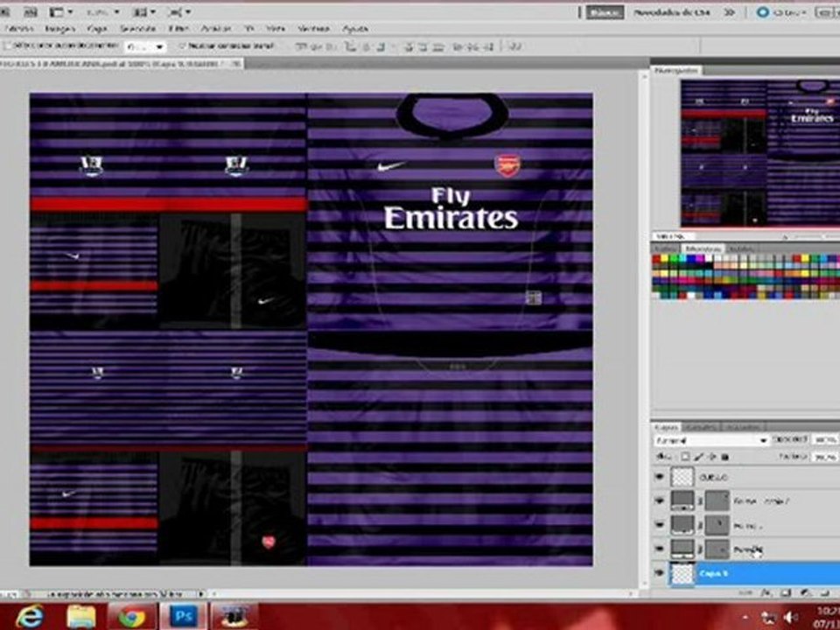Image resolution: width=840 pixels, height=630 pixels.
Task: Open the Imagen menu
Action: (x=60, y=28)
